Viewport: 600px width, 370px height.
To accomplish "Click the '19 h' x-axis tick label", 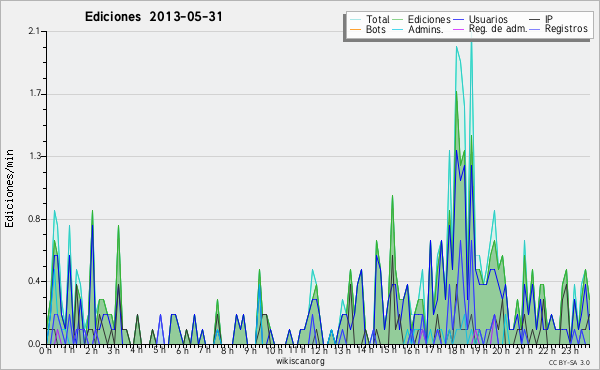I will [479, 350].
